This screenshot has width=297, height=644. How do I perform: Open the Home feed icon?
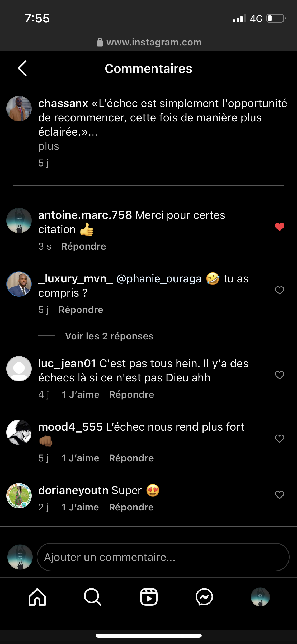point(37,597)
